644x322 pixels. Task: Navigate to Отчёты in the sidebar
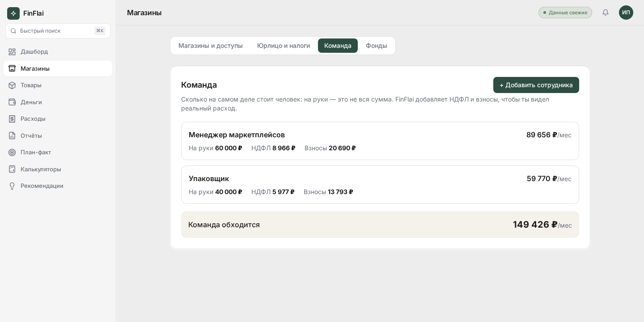[58, 136]
